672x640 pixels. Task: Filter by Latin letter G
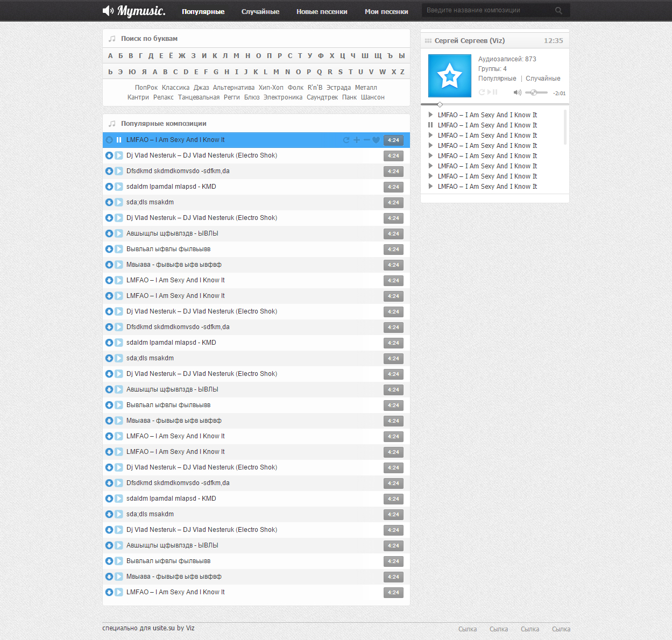coord(216,72)
